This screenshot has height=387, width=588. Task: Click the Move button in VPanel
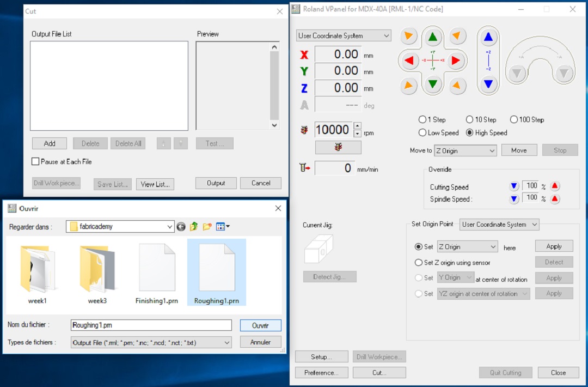tap(519, 150)
